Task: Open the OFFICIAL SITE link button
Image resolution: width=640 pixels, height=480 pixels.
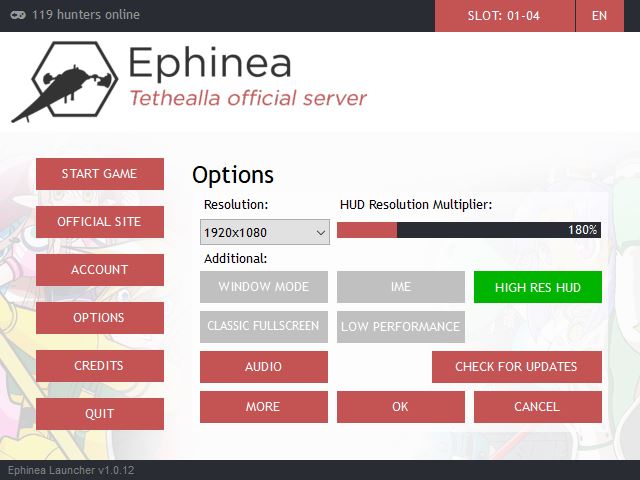Action: (x=100, y=222)
